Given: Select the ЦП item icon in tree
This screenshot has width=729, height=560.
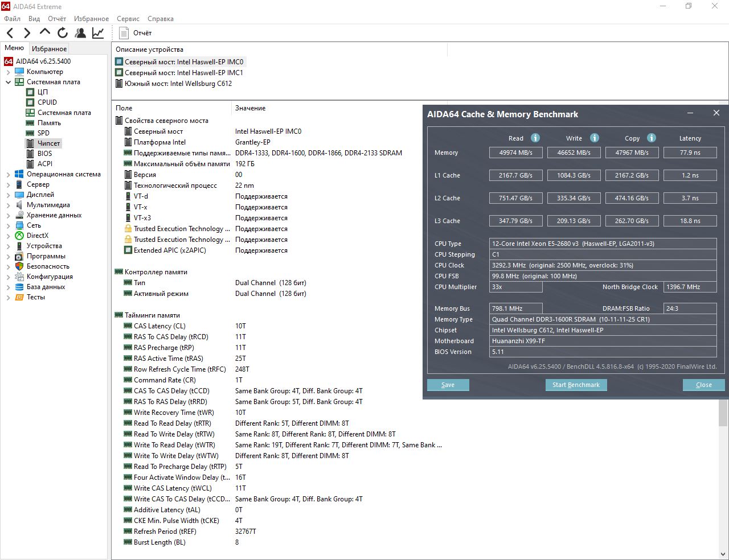Looking at the screenshot, I should (x=30, y=92).
